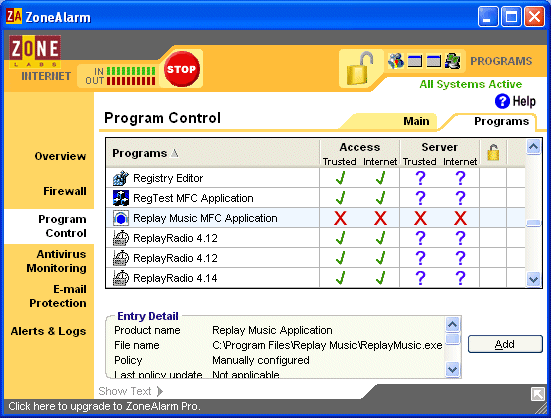Click the resize window icon at bottom right

tap(538, 394)
